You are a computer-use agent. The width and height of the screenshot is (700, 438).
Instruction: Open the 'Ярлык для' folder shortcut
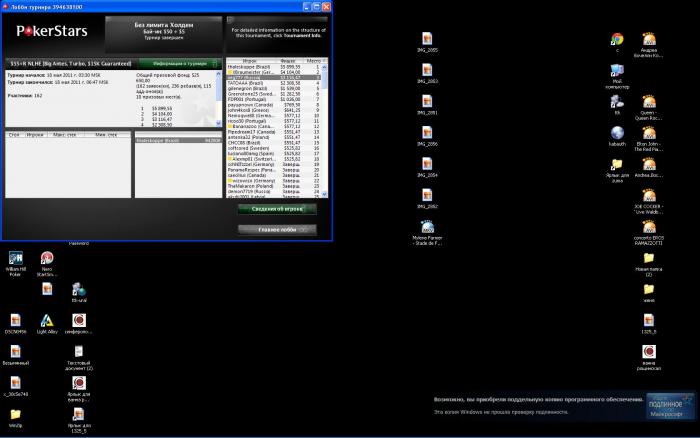point(617,164)
